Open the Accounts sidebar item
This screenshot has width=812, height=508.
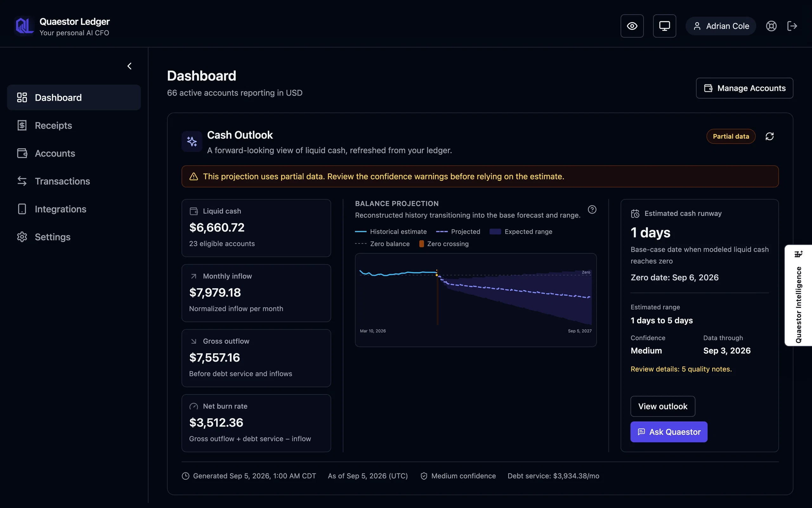click(74, 153)
